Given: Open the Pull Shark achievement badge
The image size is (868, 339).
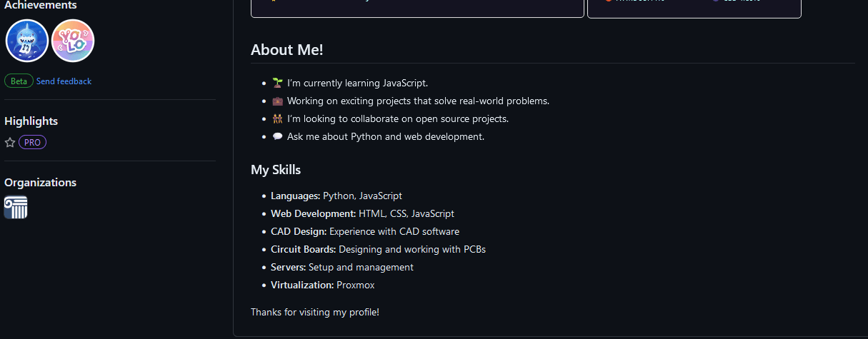Looking at the screenshot, I should (x=27, y=41).
